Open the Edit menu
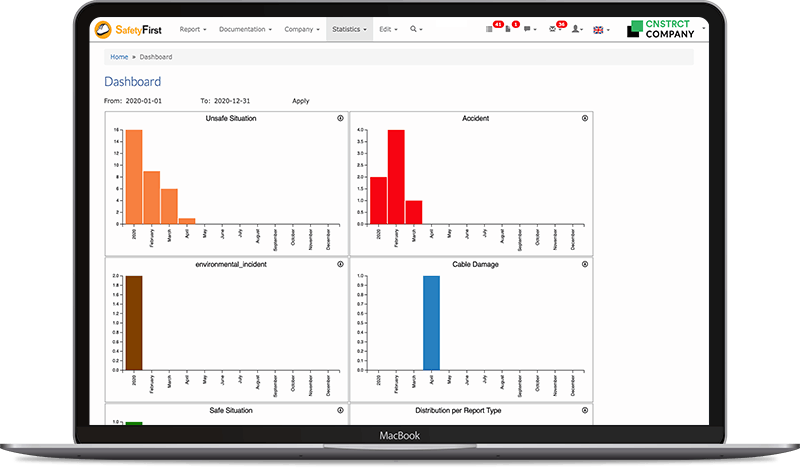Screen dimensions: 800x469 coord(388,29)
